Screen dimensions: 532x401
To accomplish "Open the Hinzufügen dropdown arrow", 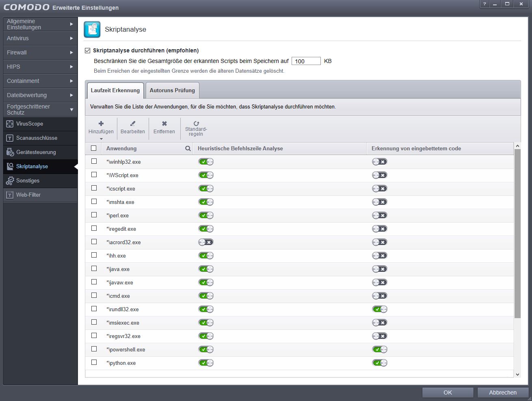I will [x=101, y=139].
